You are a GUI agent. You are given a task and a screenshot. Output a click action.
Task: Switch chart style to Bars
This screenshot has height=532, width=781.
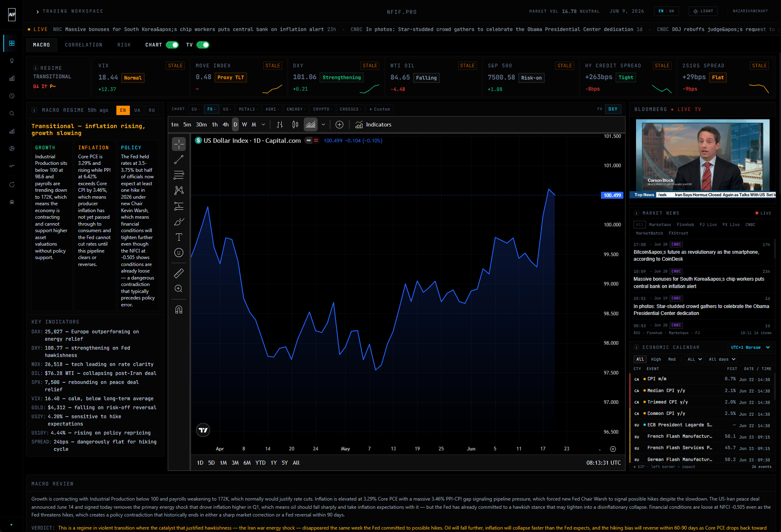[x=280, y=124]
